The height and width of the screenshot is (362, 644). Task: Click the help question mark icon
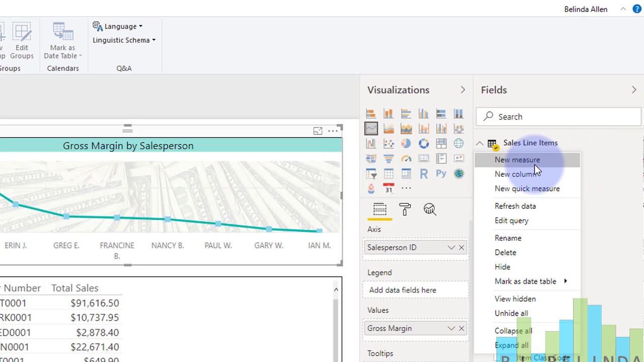(x=637, y=9)
